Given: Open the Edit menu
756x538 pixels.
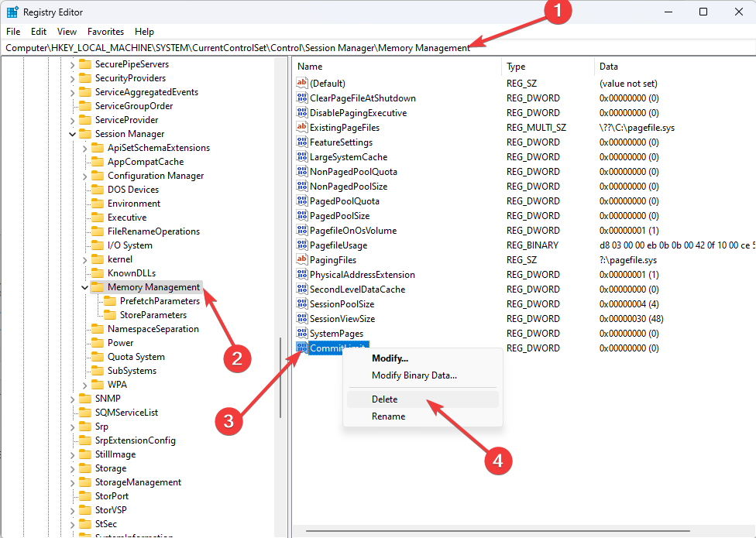Looking at the screenshot, I should point(39,31).
